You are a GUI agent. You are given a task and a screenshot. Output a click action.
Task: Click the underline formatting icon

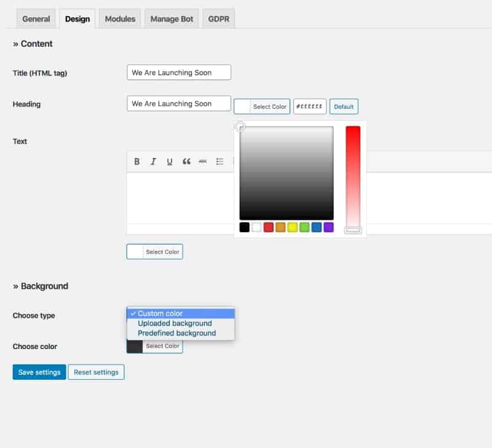pos(170,162)
